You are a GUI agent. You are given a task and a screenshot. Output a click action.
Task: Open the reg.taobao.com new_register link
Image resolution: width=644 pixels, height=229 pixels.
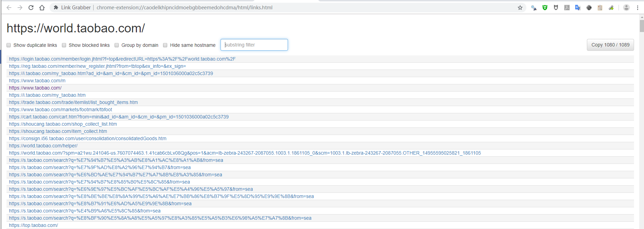(x=97, y=66)
